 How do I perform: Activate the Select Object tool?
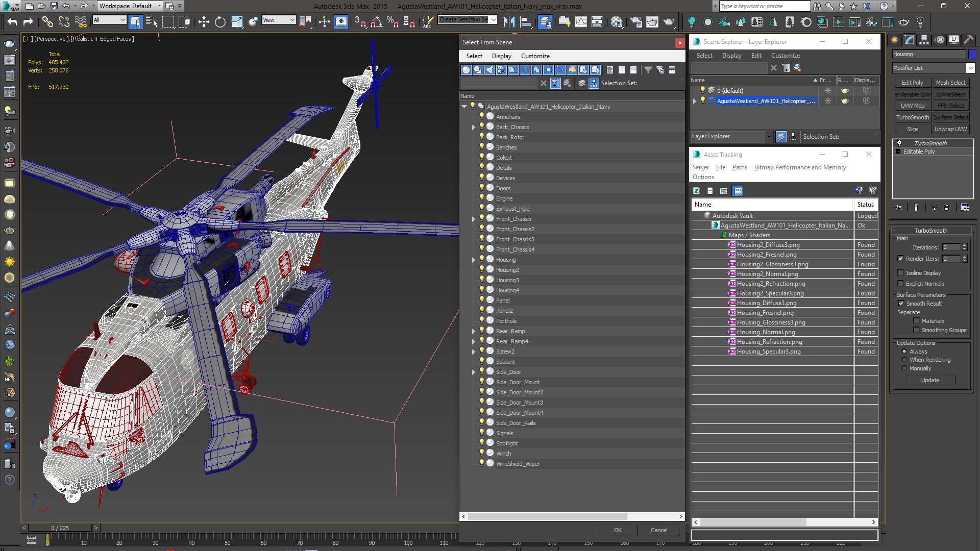(x=135, y=21)
